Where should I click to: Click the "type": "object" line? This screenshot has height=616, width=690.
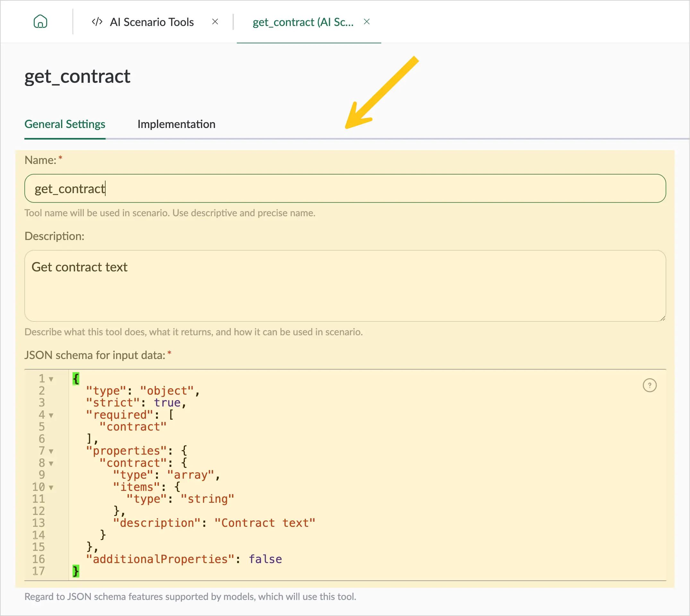point(143,390)
